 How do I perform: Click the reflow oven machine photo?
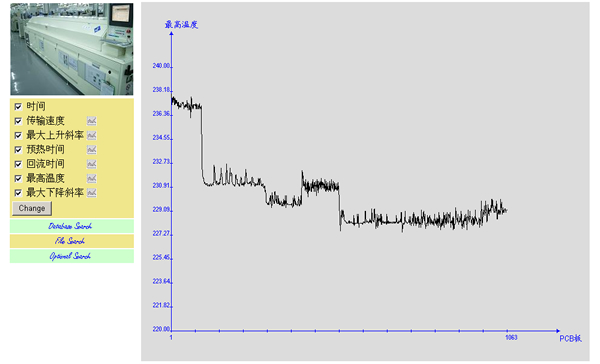tap(72, 49)
